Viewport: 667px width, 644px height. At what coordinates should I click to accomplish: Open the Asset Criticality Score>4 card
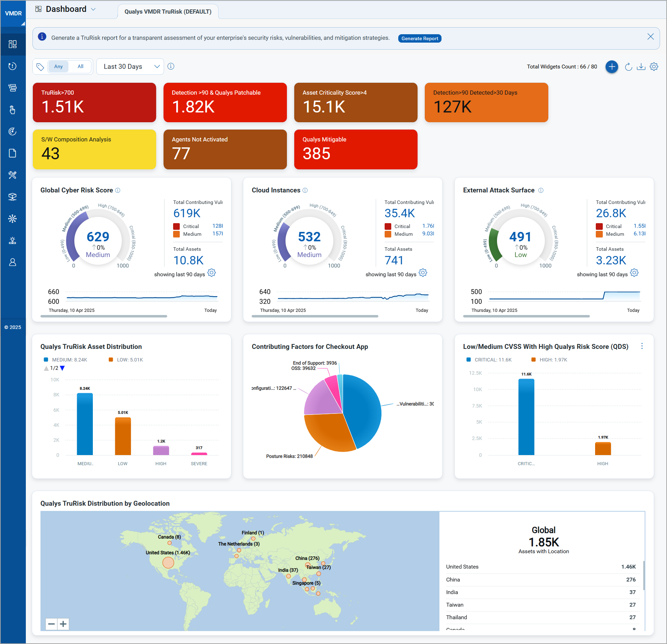click(356, 102)
